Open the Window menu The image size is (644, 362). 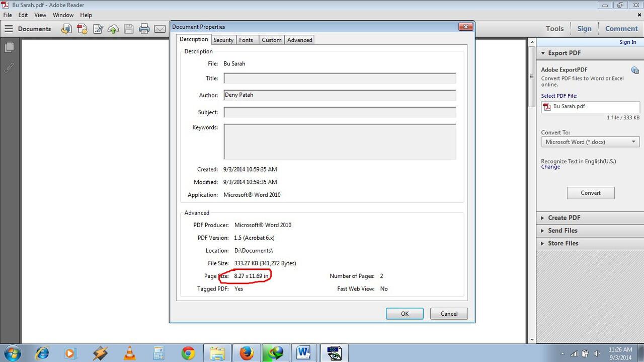click(x=63, y=15)
